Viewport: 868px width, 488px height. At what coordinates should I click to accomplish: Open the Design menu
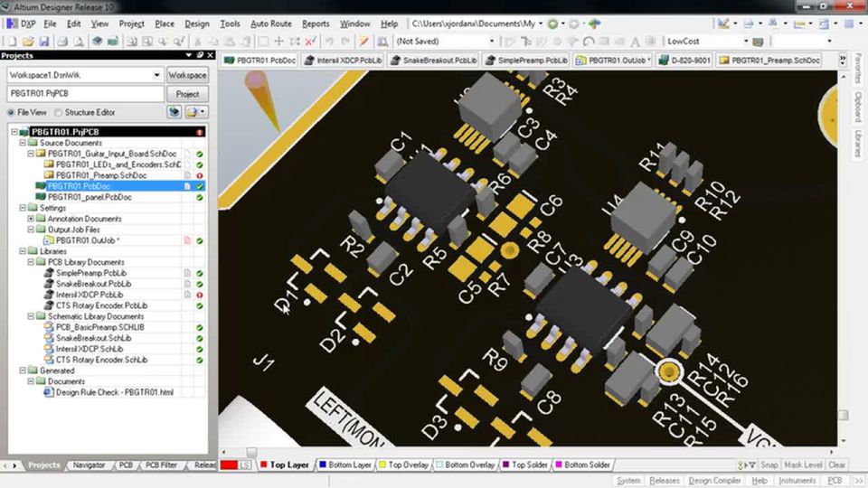(x=197, y=23)
